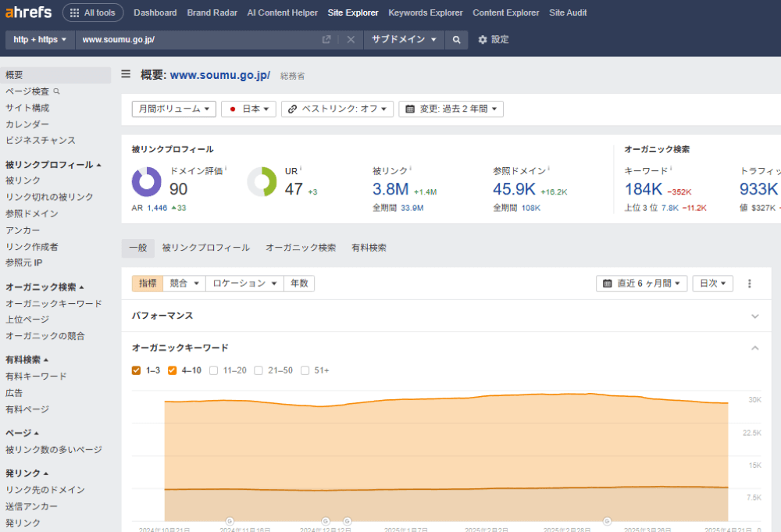
Task: Open the ロケーション dropdown
Action: 244,284
